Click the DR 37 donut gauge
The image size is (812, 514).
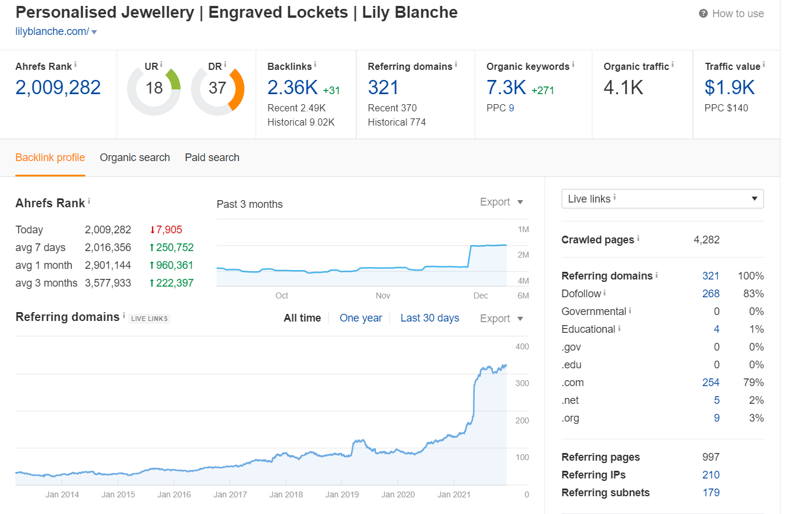coord(218,89)
